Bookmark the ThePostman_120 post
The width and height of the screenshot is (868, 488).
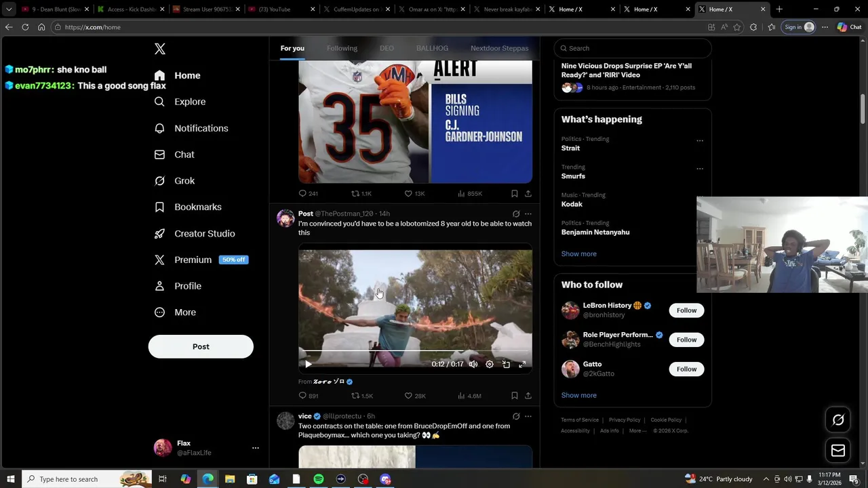point(515,396)
